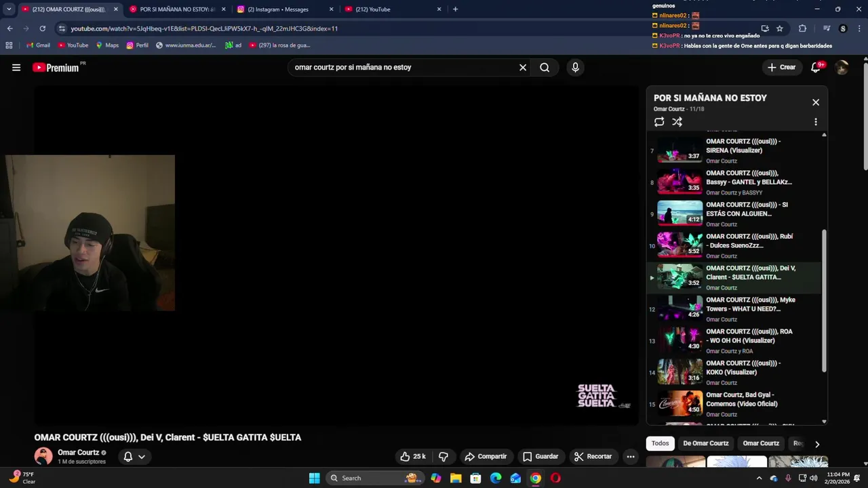Open the Compartir share dialog
The height and width of the screenshot is (488, 868).
(486, 456)
